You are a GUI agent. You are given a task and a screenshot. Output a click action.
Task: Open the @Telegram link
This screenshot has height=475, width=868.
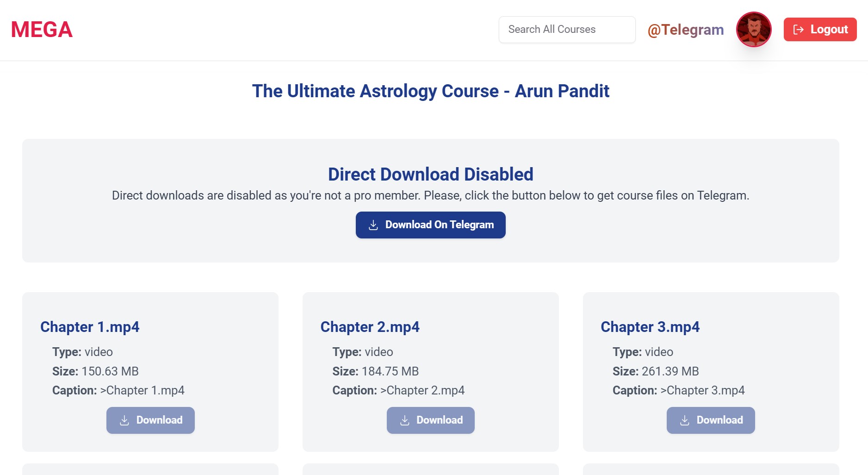tap(685, 30)
